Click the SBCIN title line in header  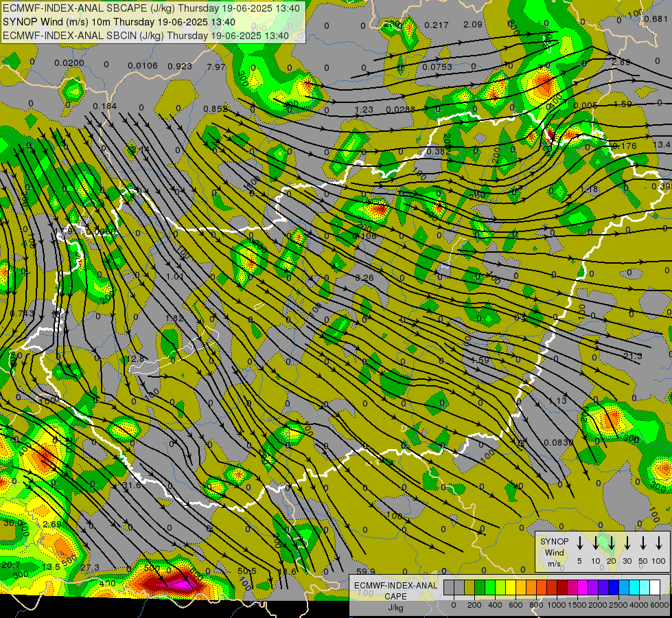point(146,36)
